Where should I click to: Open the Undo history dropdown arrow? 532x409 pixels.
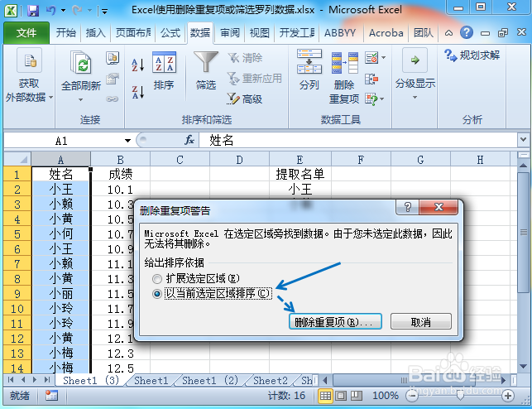point(64,11)
